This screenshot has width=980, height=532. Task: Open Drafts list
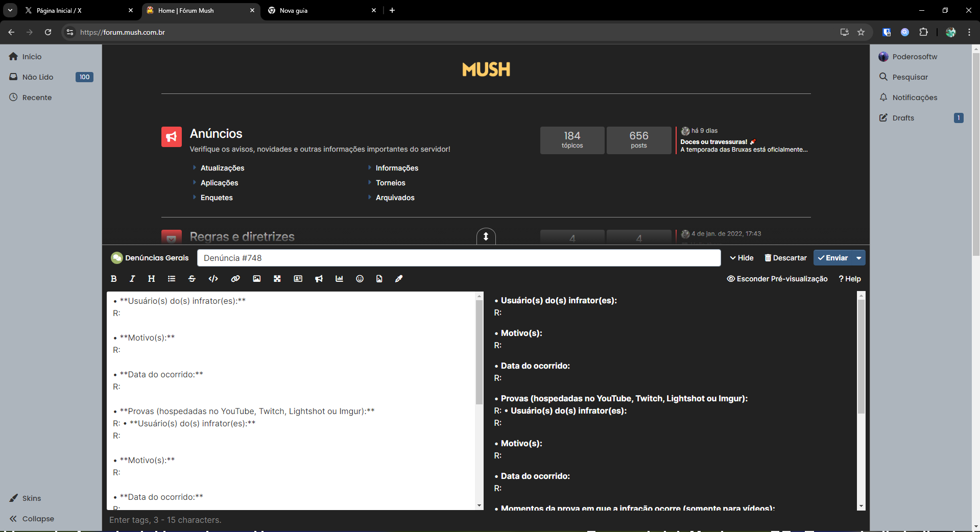[921, 118]
